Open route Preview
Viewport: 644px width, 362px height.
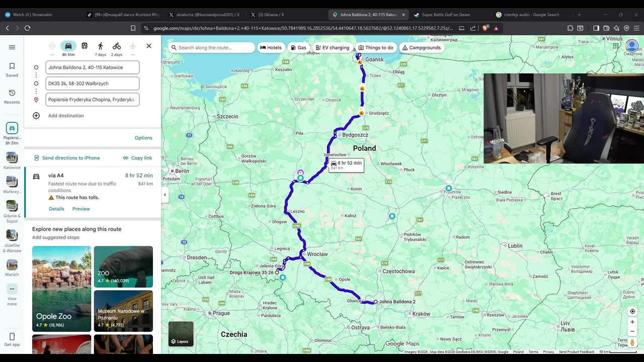(x=81, y=209)
